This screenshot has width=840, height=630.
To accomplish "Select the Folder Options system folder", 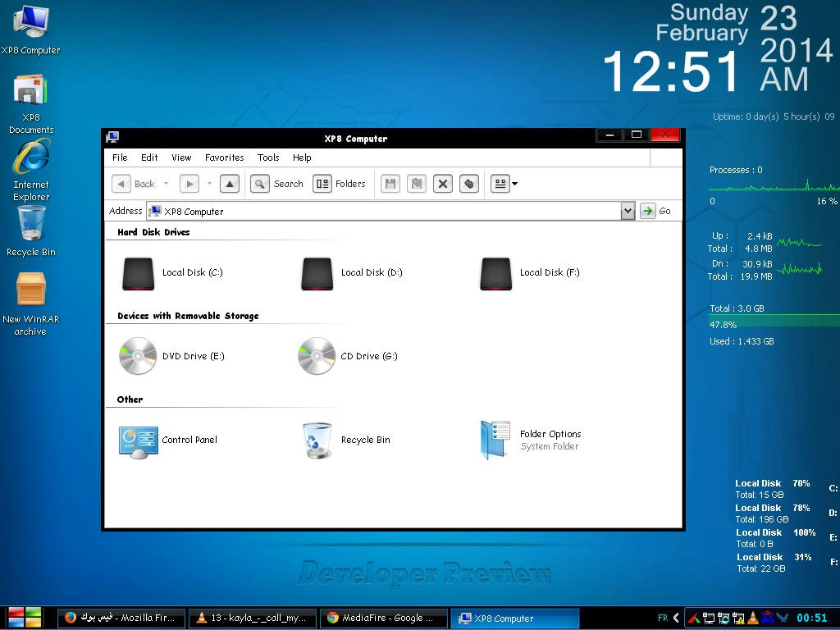I will click(531, 441).
